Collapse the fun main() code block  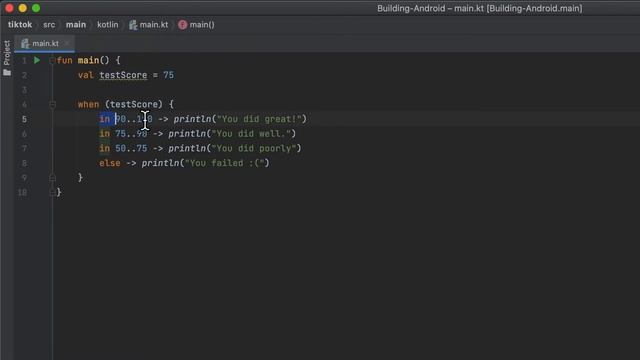(52, 60)
